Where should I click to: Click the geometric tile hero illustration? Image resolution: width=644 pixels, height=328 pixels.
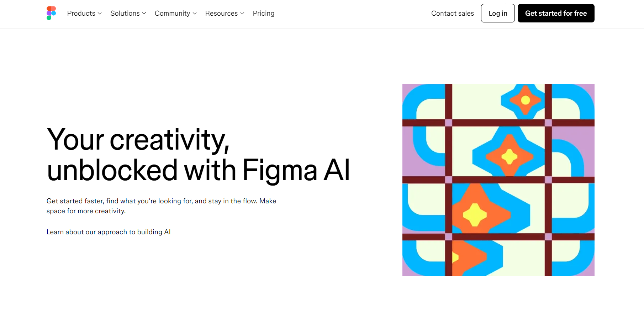[498, 180]
